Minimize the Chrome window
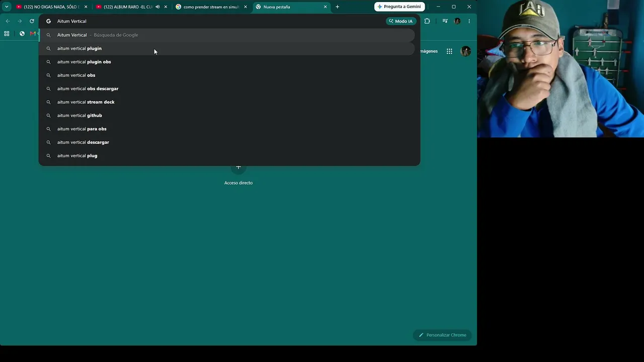The image size is (644, 362). pos(438,7)
